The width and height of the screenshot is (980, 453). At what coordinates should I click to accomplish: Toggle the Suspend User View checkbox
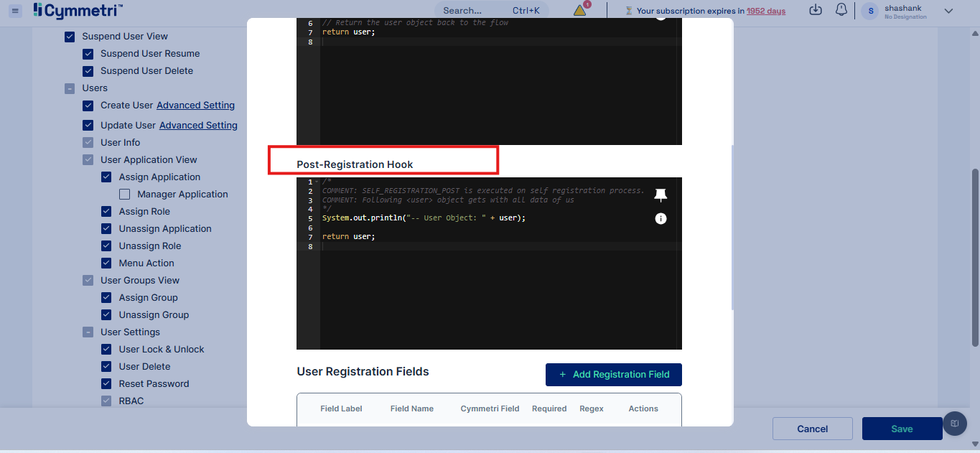tap(70, 37)
